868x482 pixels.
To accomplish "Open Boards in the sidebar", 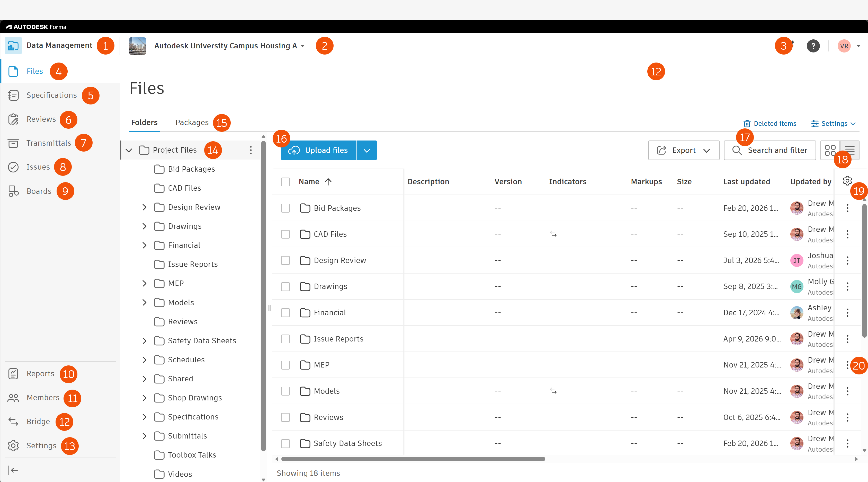I will coord(39,191).
